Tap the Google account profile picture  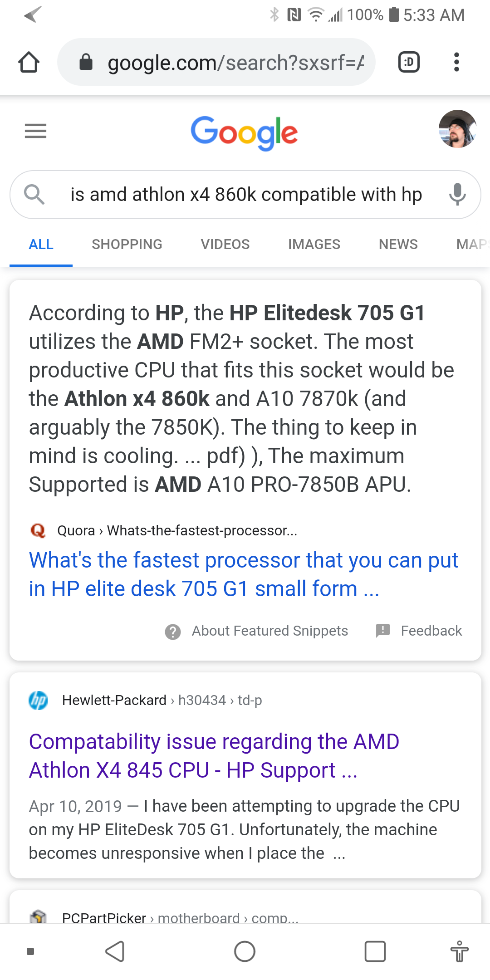click(457, 129)
